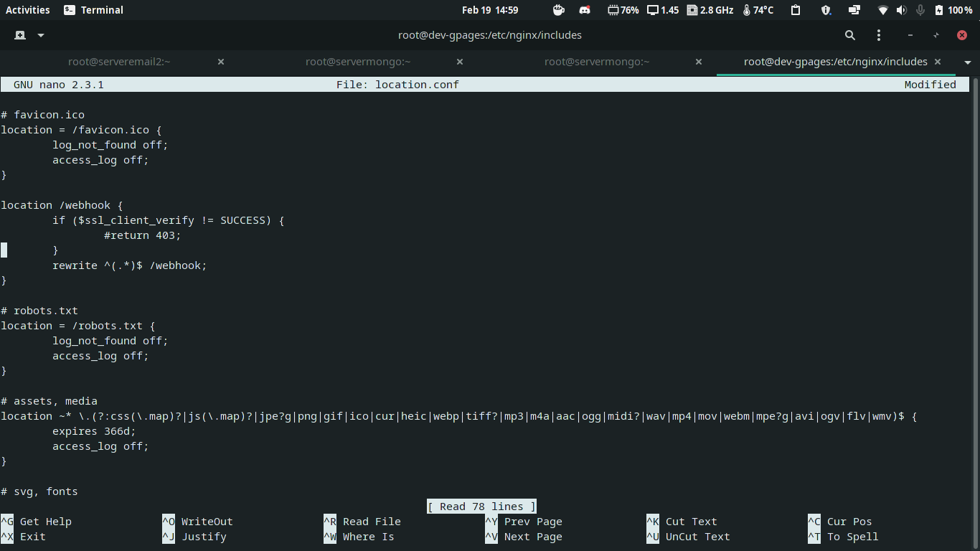The height and width of the screenshot is (551, 980).
Task: Click the 'expires 366d;' line
Action: 94,431
